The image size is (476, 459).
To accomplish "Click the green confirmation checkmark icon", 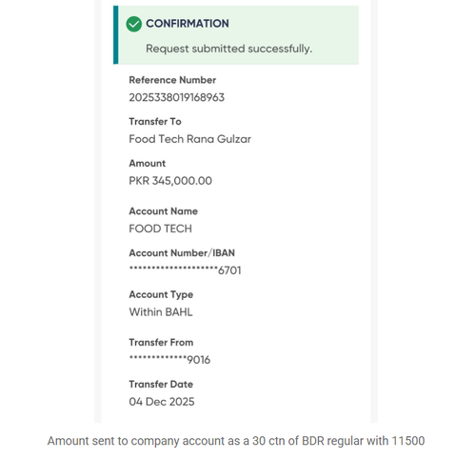I will tap(134, 24).
